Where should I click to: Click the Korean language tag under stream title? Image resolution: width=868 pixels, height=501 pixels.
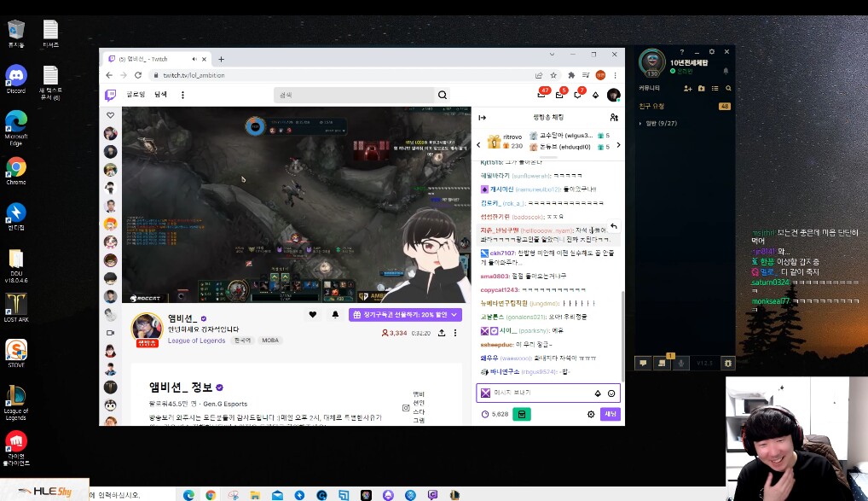pyautogui.click(x=242, y=341)
